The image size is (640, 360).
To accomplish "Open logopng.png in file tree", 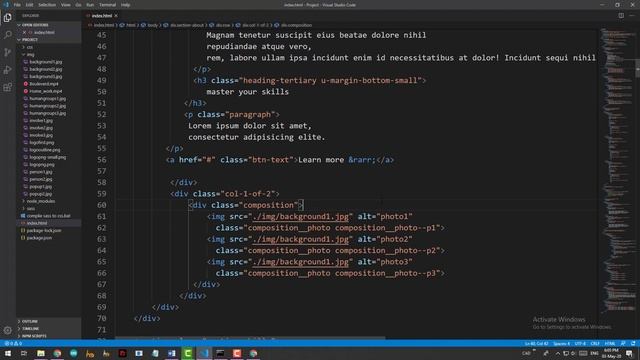I will [42, 164].
